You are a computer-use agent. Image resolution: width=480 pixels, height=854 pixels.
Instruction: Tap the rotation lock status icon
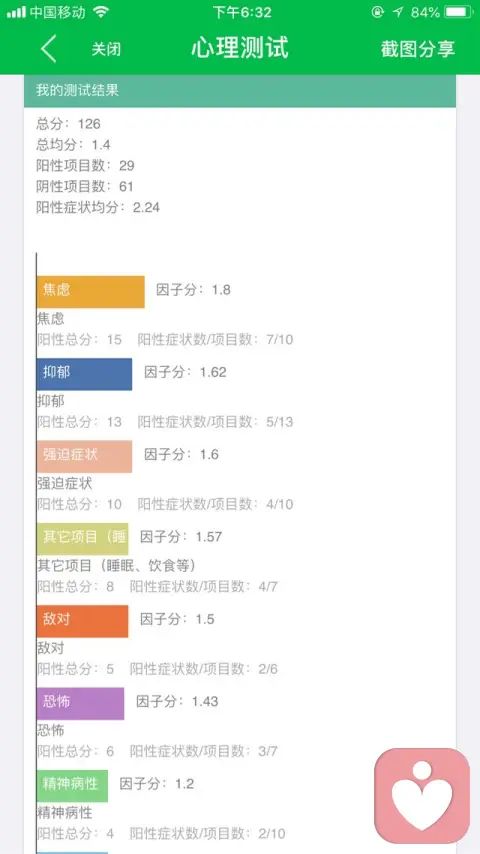tap(378, 12)
